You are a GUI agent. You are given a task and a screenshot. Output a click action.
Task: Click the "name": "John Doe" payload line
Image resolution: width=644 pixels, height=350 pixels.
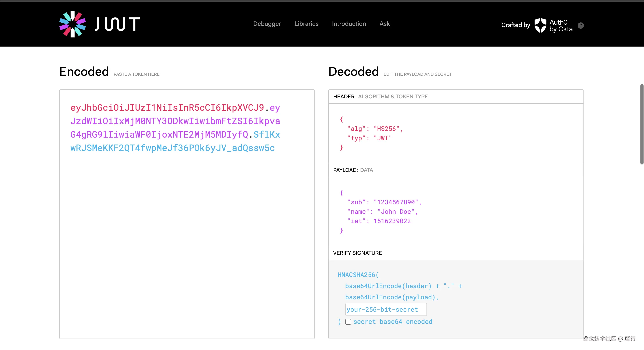coord(382,212)
